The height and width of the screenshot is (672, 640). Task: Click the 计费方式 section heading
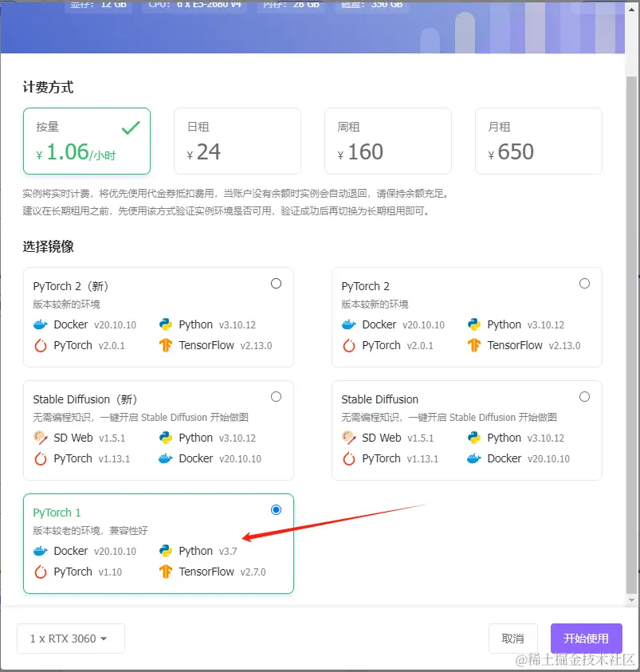(x=48, y=87)
